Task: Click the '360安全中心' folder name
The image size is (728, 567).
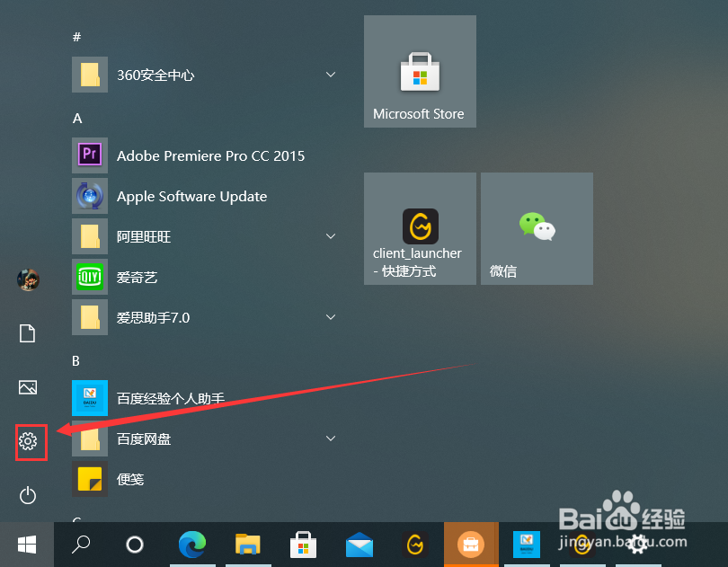Action: click(155, 75)
